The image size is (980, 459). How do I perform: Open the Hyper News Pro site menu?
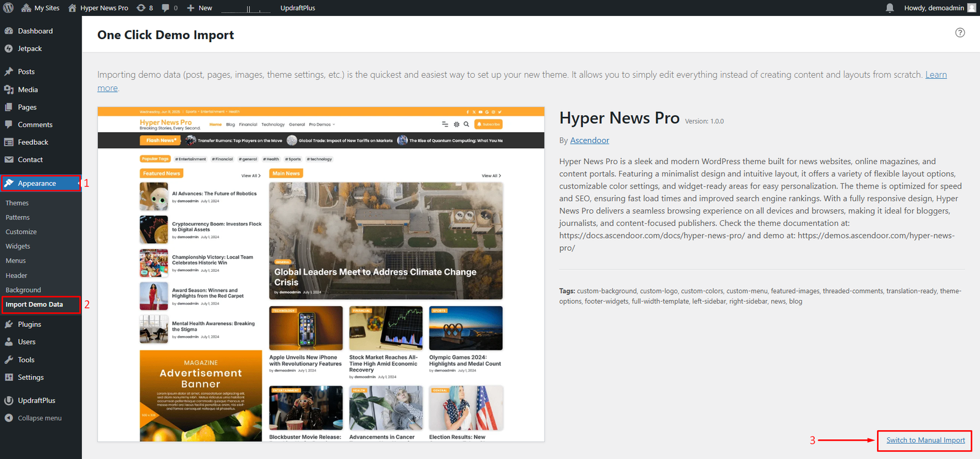pyautogui.click(x=98, y=8)
